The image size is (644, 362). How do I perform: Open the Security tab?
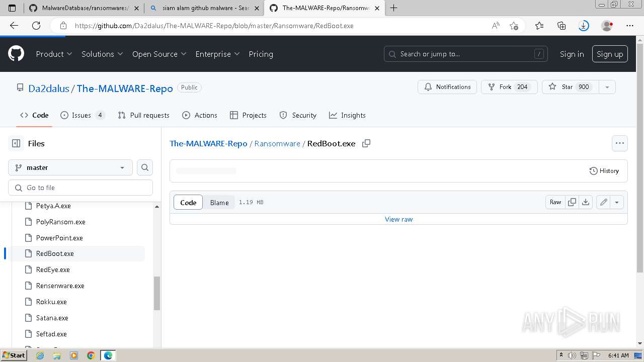298,115
